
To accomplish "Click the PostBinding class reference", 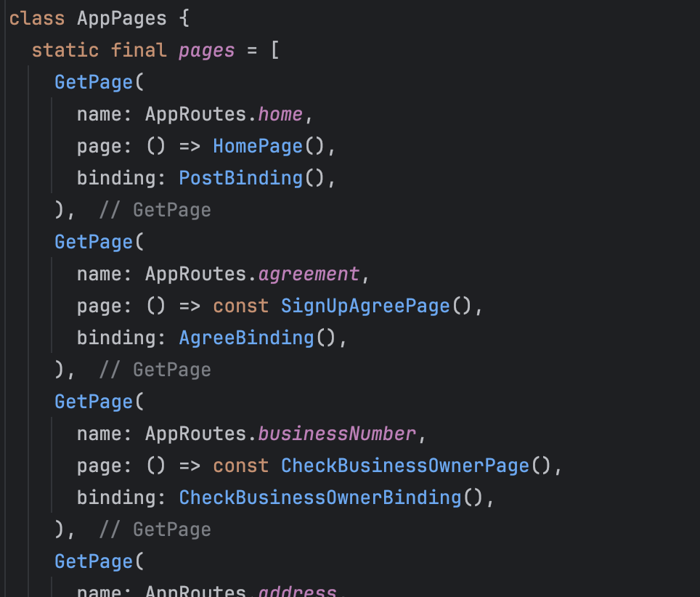I will [x=241, y=179].
